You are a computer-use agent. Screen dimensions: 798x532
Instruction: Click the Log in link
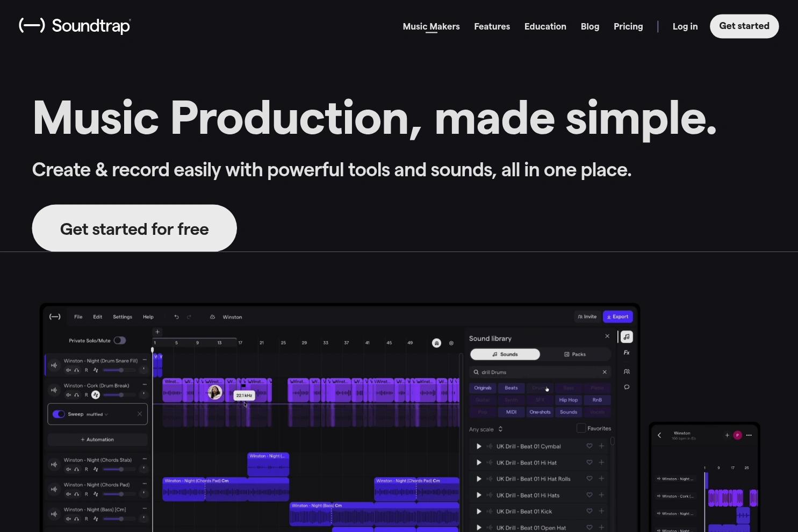(685, 26)
